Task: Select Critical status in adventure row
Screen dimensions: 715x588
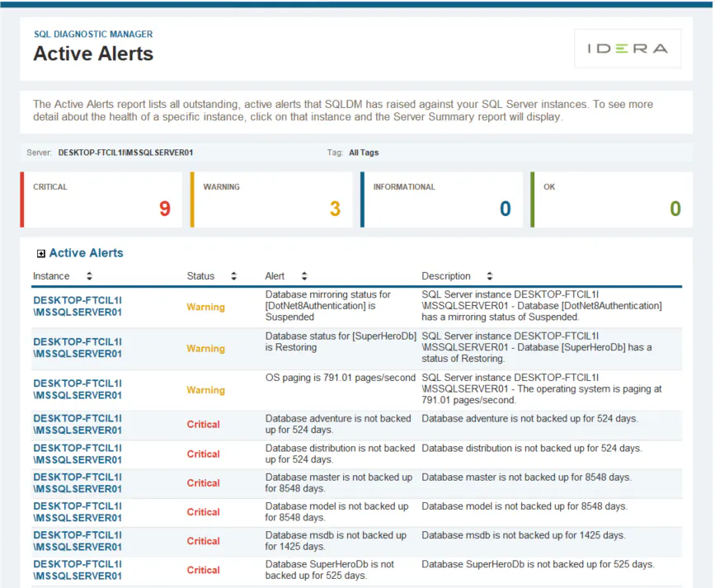Action: pyautogui.click(x=204, y=424)
